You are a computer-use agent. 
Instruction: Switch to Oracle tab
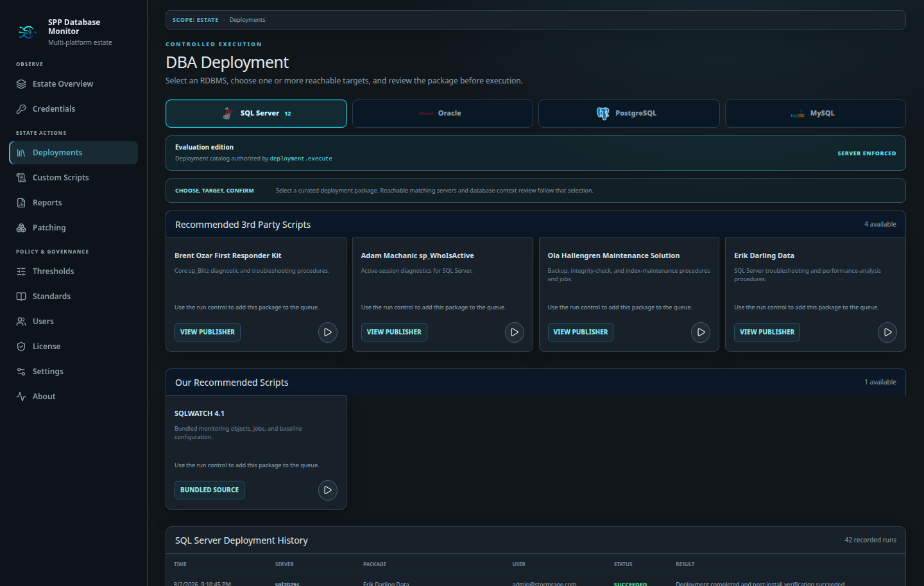443,114
